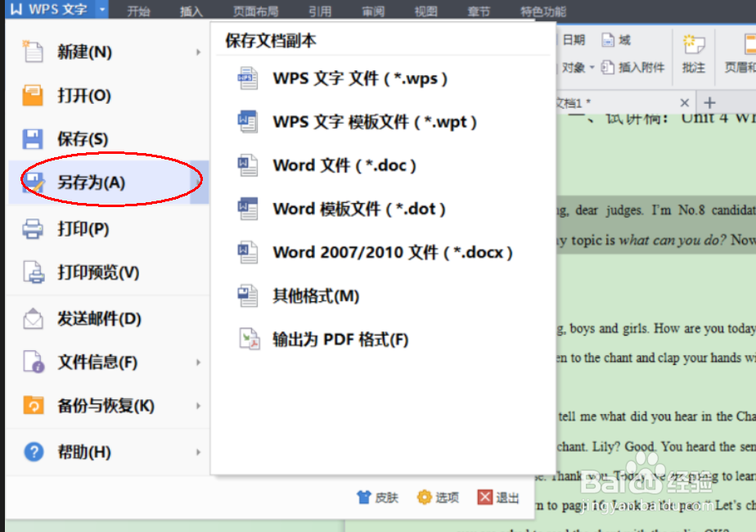
Task: Open skin settings via the 皮肤 shirt icon
Action: 362,497
